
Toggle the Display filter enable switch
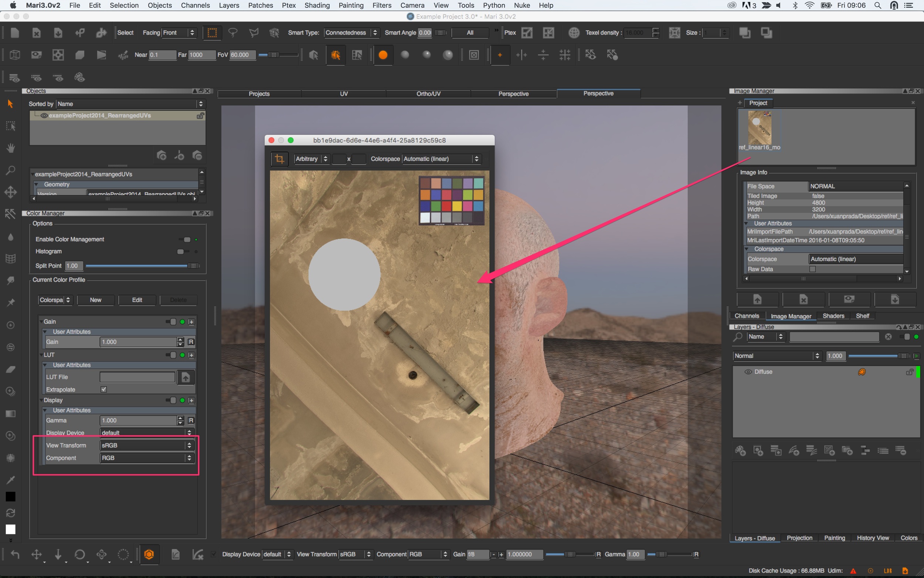(x=171, y=400)
